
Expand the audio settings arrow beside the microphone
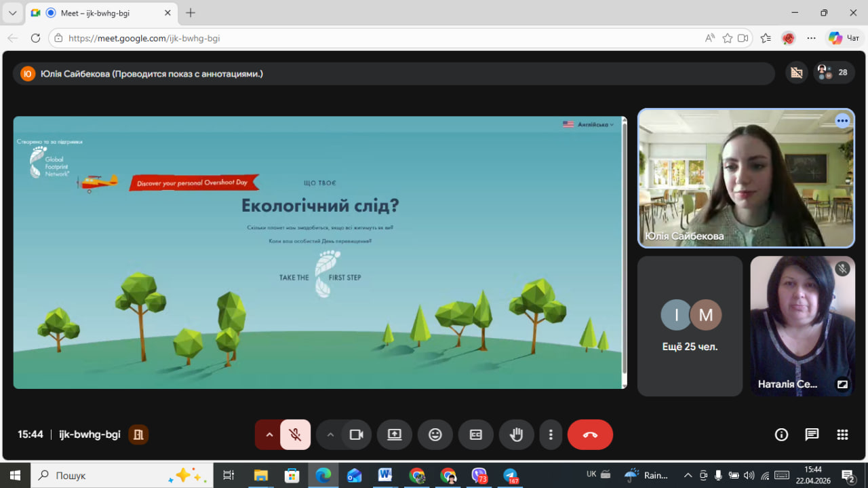tap(269, 435)
